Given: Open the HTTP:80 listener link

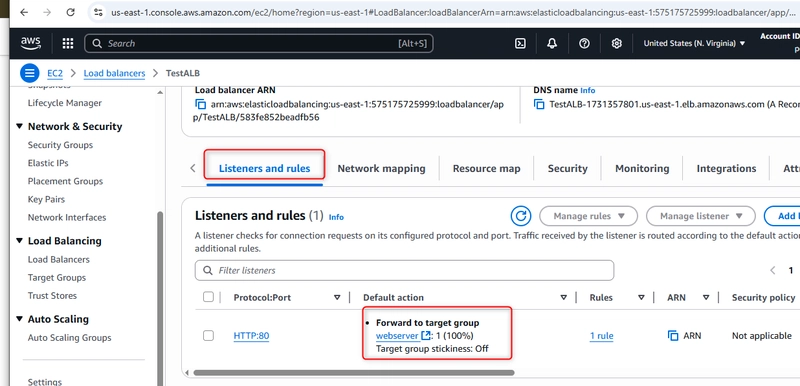Looking at the screenshot, I should [251, 336].
